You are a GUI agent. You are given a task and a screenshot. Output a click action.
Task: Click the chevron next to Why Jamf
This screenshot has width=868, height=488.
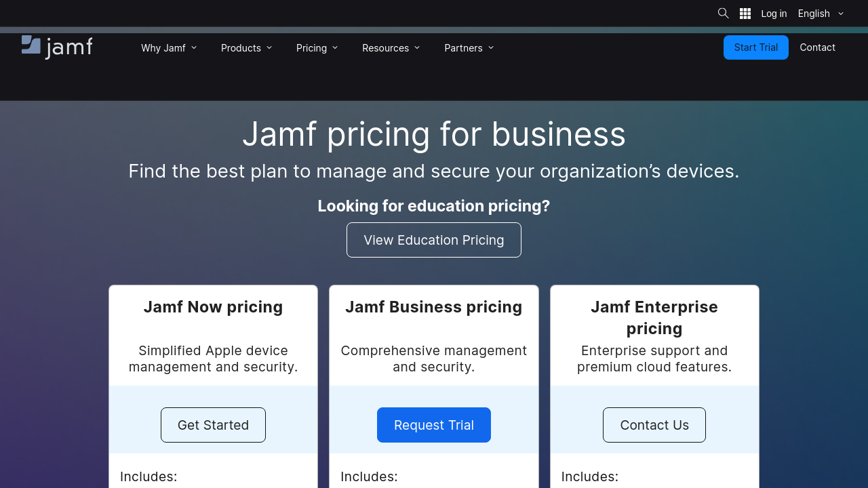(194, 47)
